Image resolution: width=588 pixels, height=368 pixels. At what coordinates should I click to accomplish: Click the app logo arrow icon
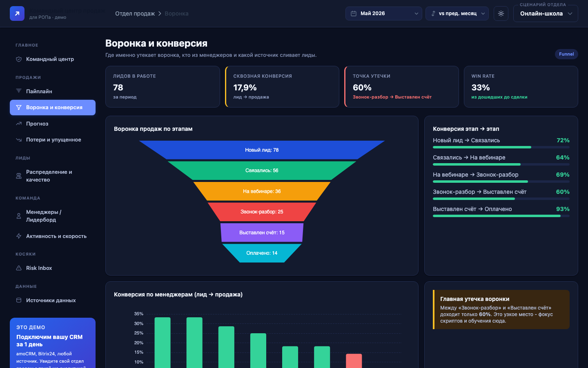pos(17,13)
